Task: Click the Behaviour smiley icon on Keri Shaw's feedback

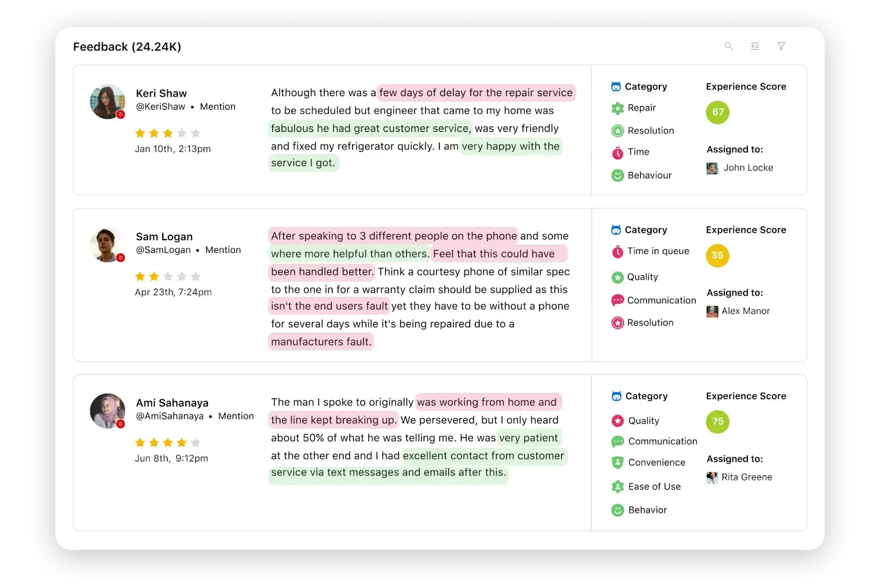Action: coord(617,175)
